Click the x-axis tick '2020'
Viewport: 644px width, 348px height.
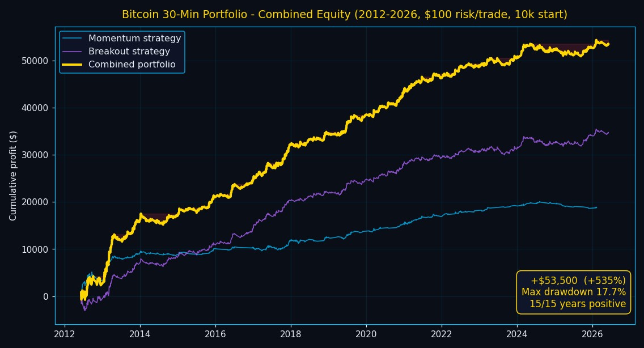(366, 334)
